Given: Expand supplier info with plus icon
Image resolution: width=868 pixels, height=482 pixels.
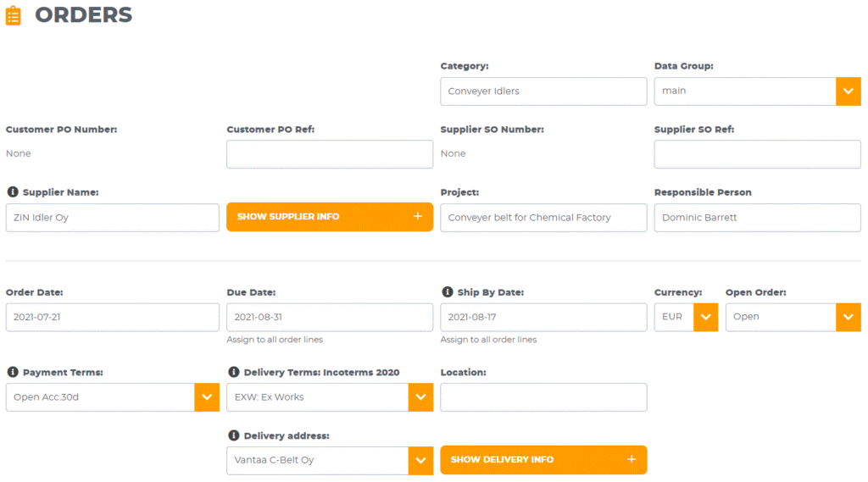Looking at the screenshot, I should (417, 217).
